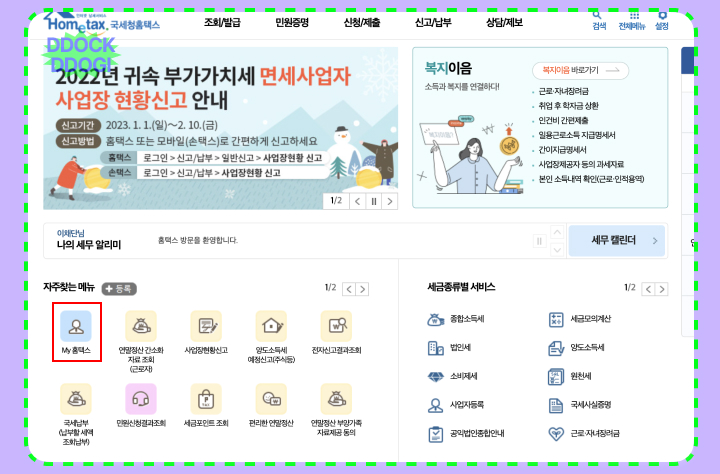The height and width of the screenshot is (474, 720).
Task: Open the My 홈택스 icon
Action: coord(76,326)
